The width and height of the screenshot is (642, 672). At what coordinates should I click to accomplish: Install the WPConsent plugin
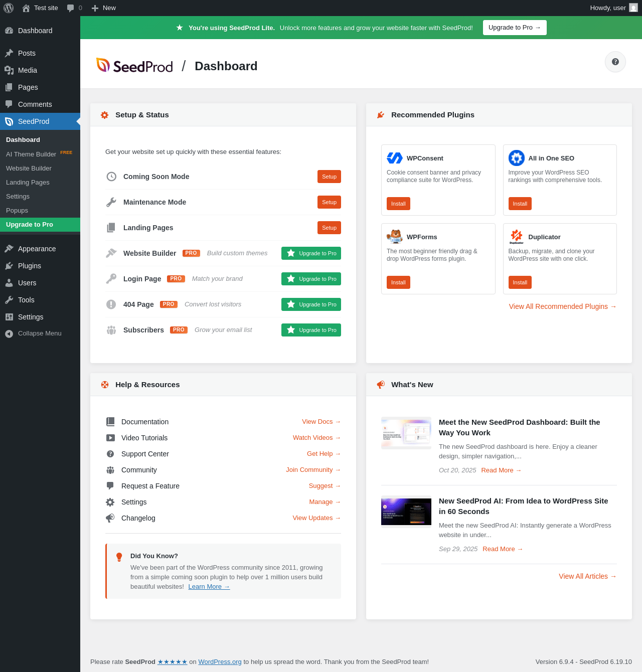pyautogui.click(x=398, y=204)
